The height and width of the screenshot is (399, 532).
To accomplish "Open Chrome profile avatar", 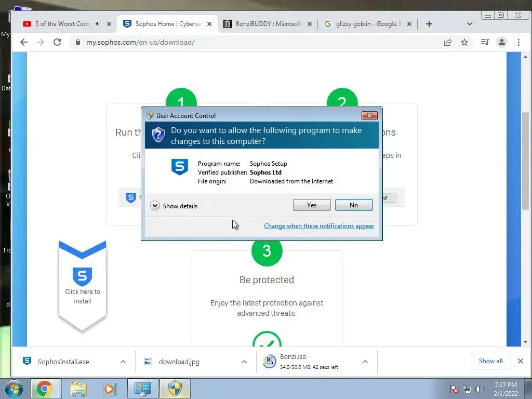I will click(502, 42).
